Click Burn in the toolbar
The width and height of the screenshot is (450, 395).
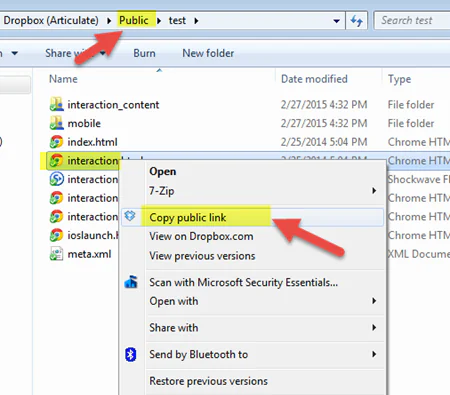[x=144, y=53]
